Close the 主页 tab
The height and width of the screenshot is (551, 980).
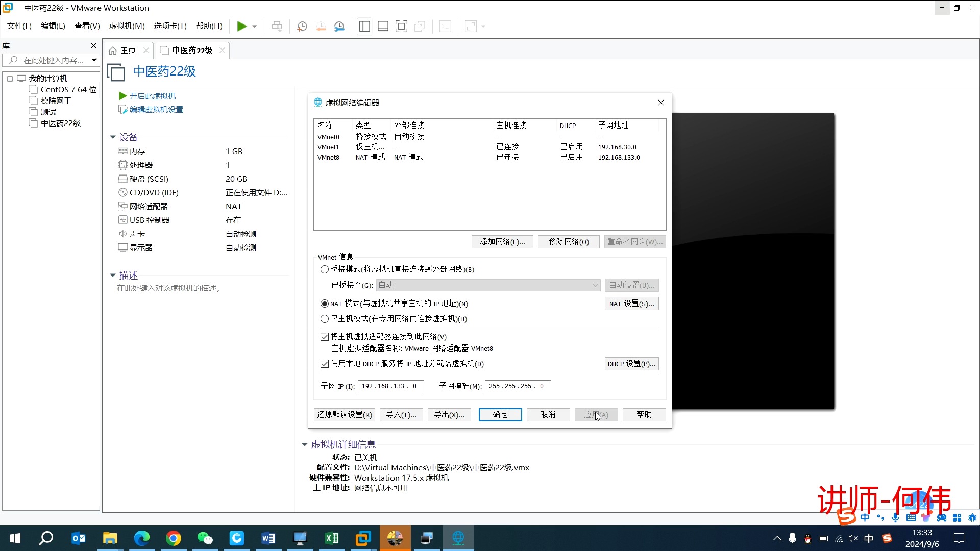[x=146, y=50]
